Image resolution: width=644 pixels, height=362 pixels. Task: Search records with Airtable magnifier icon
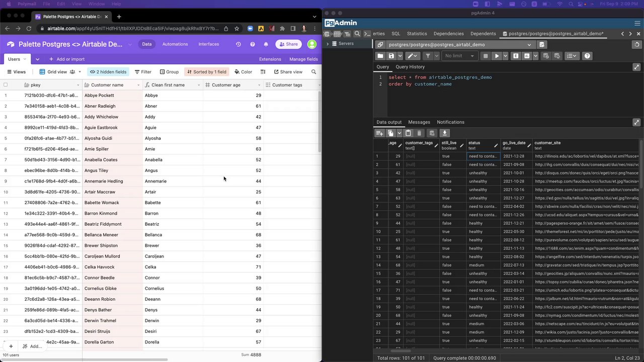[314, 72]
